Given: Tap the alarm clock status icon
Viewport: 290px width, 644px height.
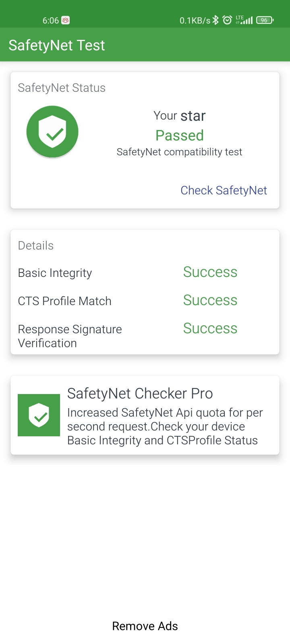Looking at the screenshot, I should pos(227,20).
